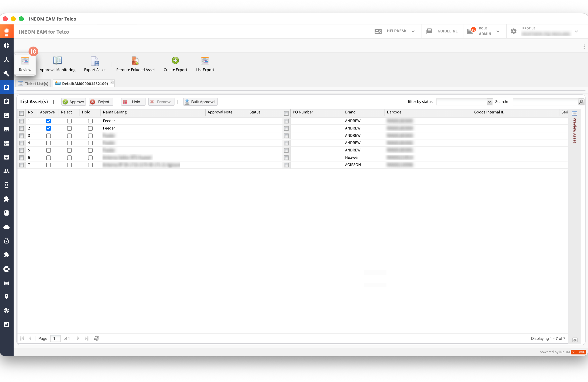Check Hold checkbox for row 7
The height and width of the screenshot is (382, 588).
[90, 165]
